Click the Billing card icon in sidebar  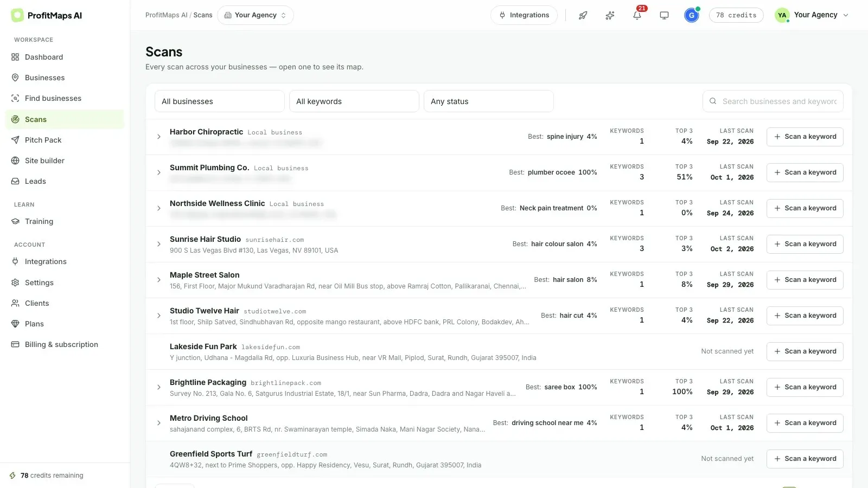15,344
